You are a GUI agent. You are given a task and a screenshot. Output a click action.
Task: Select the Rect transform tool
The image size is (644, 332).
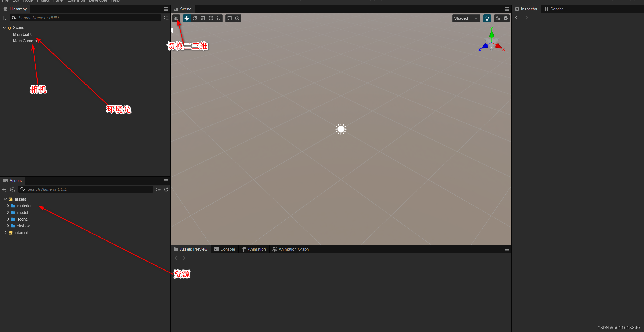pos(211,18)
